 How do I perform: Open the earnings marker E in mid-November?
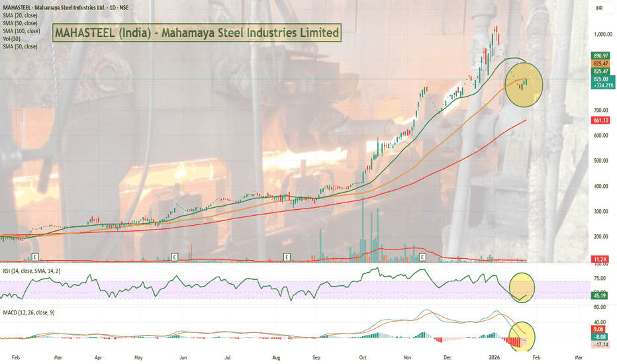[422, 257]
